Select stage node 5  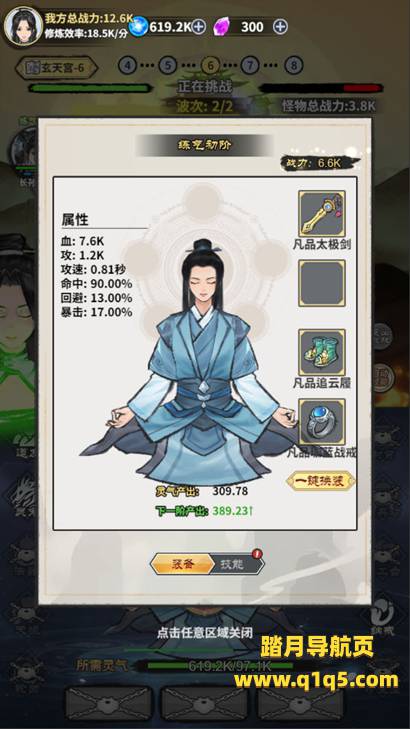pyautogui.click(x=168, y=66)
